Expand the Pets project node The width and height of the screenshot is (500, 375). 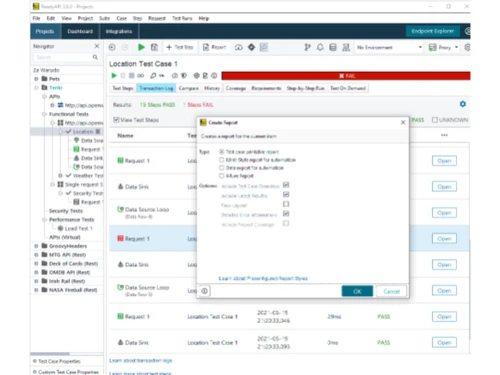[x=36, y=79]
